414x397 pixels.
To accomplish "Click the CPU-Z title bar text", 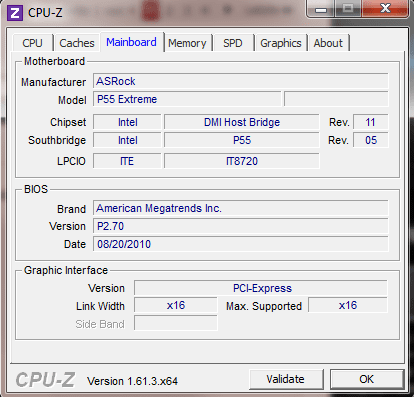I will tap(45, 13).
